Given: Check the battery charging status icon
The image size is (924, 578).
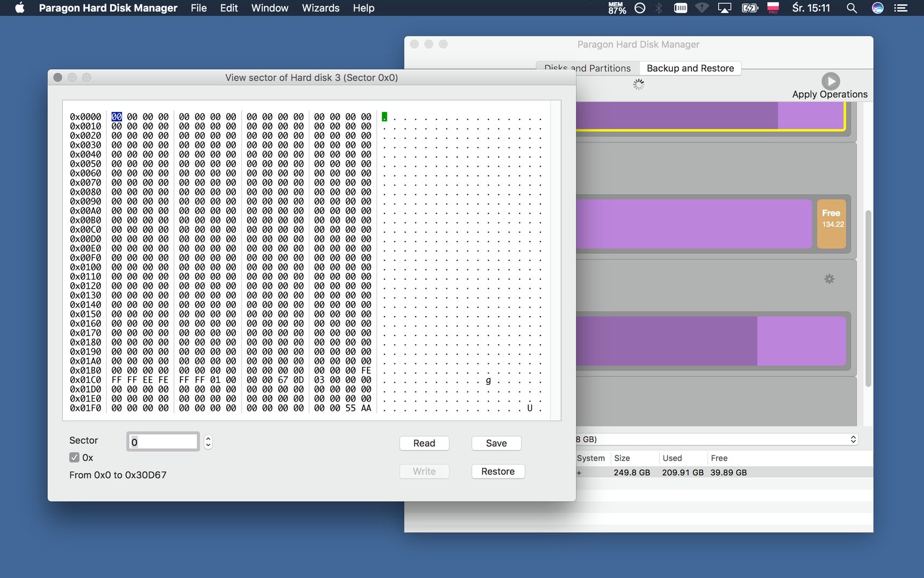Looking at the screenshot, I should pos(749,8).
